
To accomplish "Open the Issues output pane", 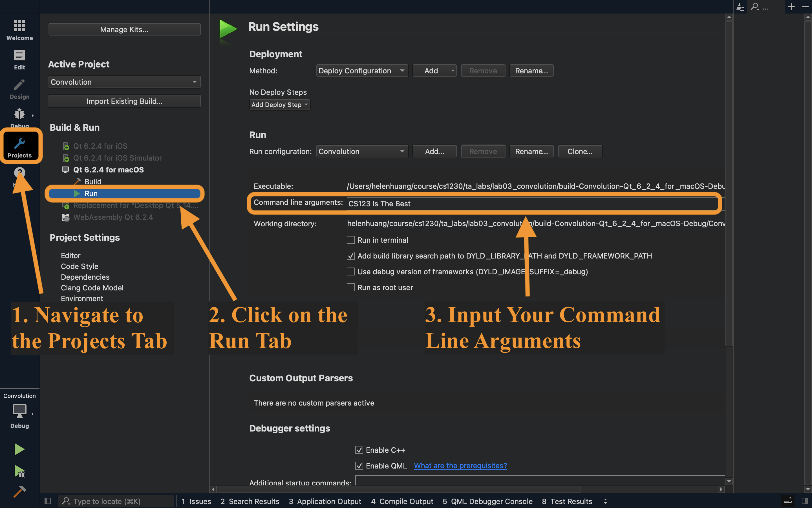I will [196, 501].
